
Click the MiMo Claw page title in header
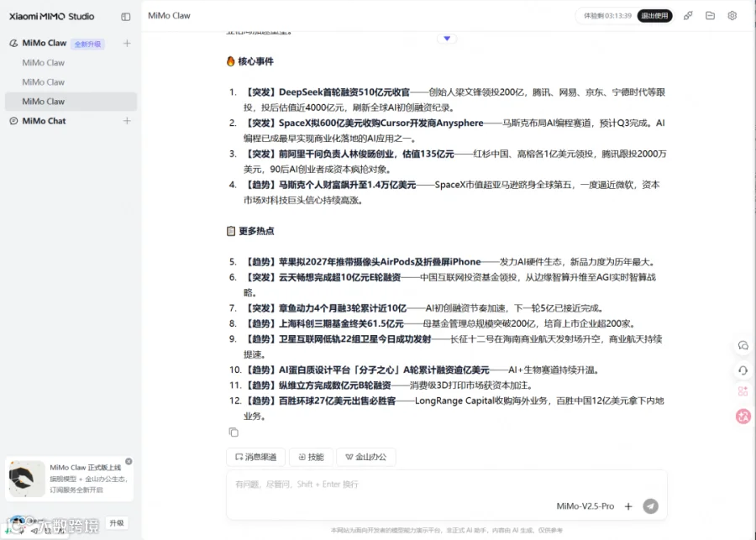coord(169,16)
